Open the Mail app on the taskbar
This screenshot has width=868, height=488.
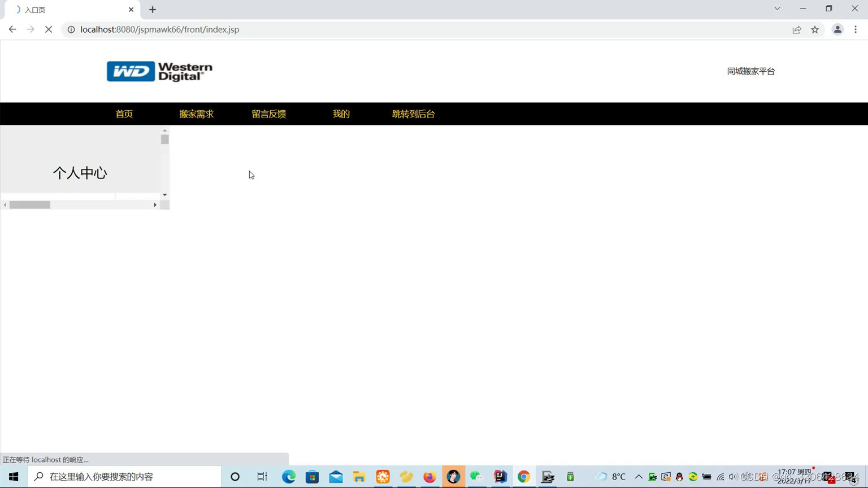tap(336, 477)
